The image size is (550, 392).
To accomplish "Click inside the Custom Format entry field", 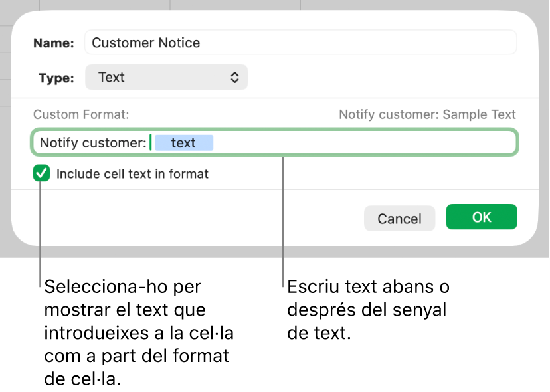I will (332, 142).
